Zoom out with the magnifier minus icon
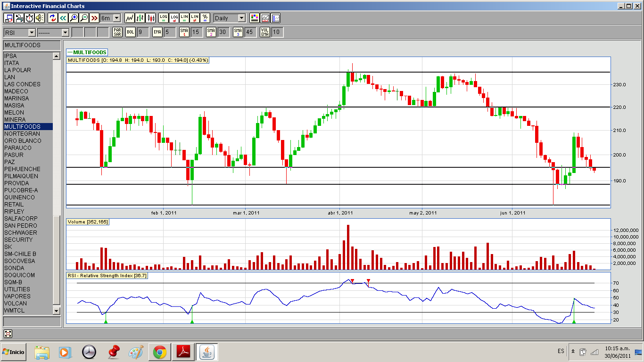Viewport: 644px width, 362px height. point(84,18)
